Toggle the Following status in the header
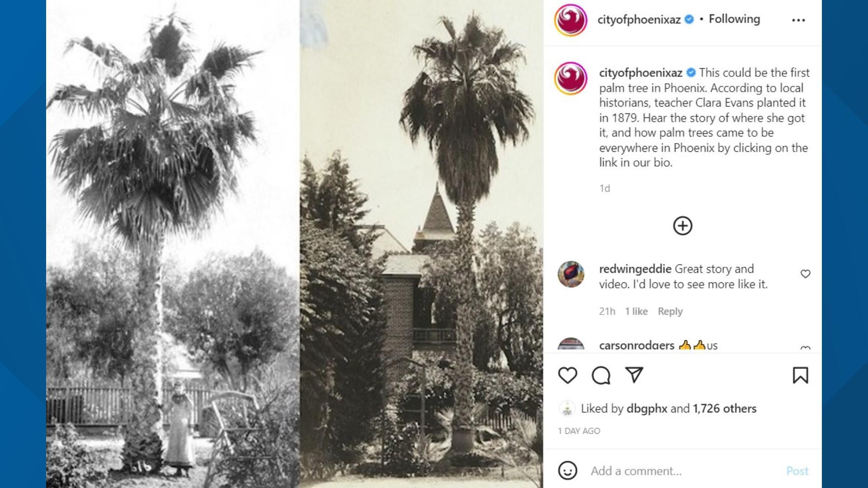Image resolution: width=868 pixels, height=488 pixels. pos(734,19)
